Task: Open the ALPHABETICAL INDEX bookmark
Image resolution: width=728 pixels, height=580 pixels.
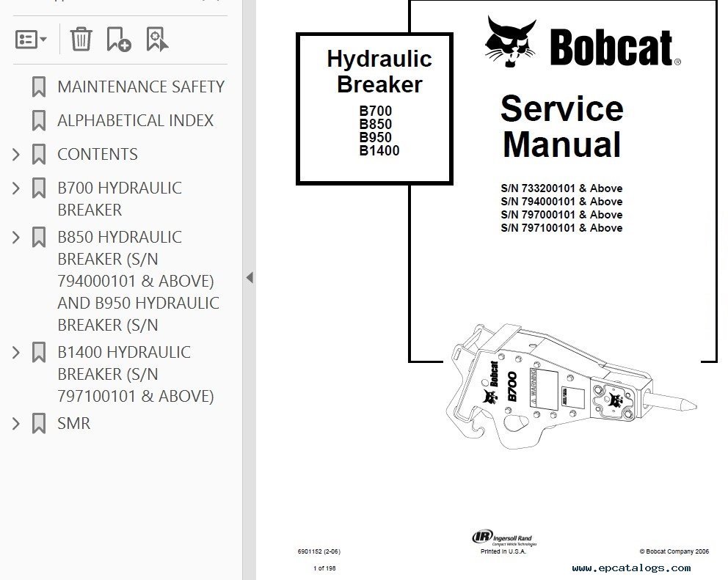Action: pyautogui.click(x=134, y=120)
